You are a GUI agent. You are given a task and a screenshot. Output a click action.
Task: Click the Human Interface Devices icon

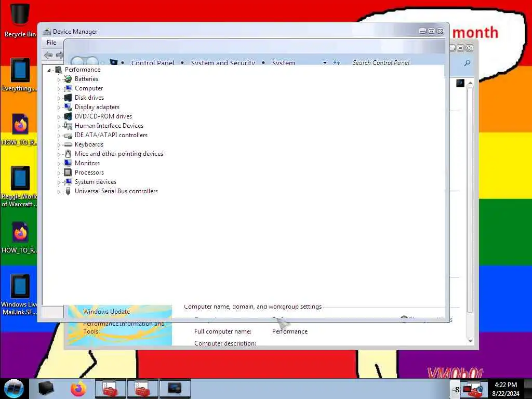68,126
